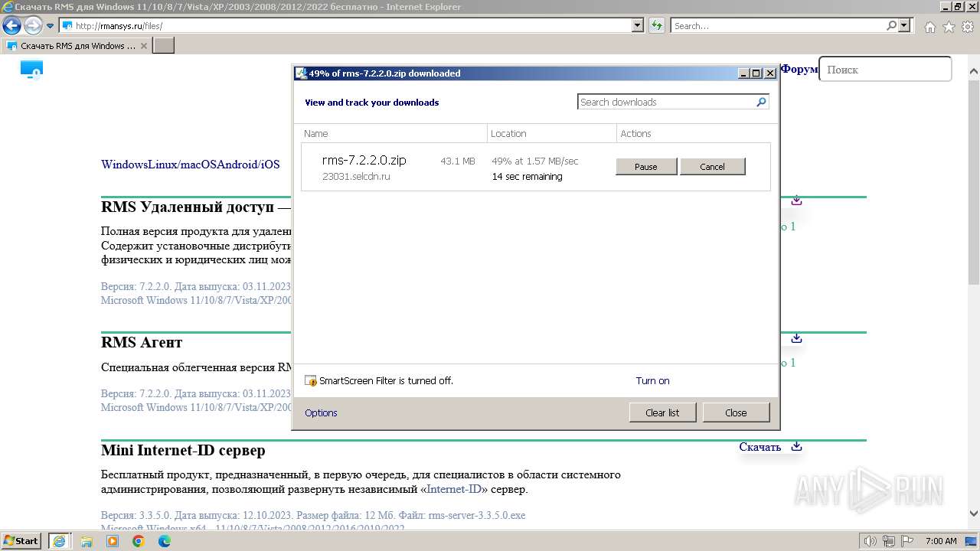Image resolution: width=980 pixels, height=551 pixels.
Task: Open File Explorer from taskbar
Action: [87, 541]
